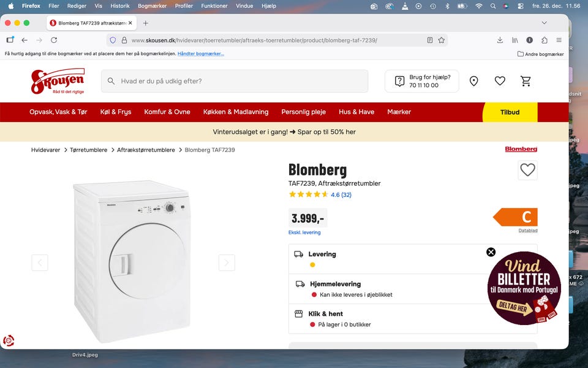Open Opvask, Vask & Tør category

point(58,112)
